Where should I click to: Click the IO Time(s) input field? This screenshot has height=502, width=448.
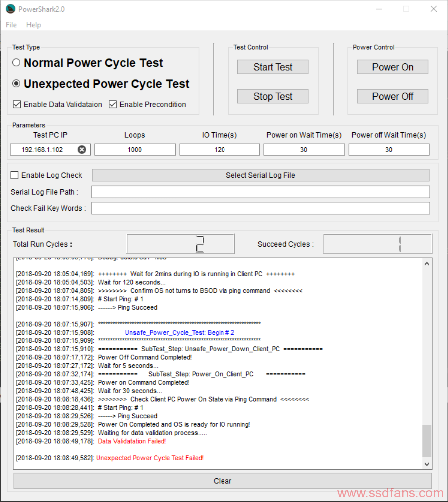(x=220, y=150)
